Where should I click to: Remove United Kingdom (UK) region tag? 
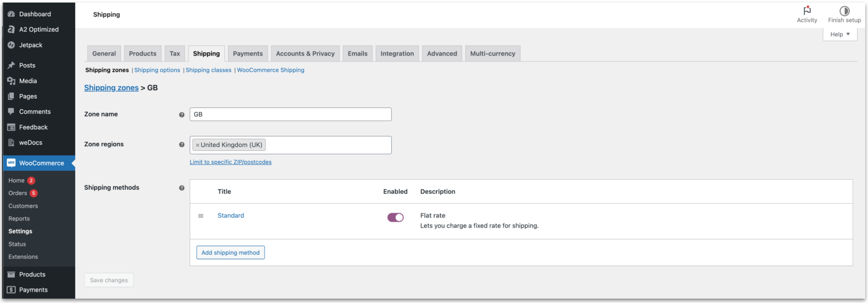tap(197, 145)
